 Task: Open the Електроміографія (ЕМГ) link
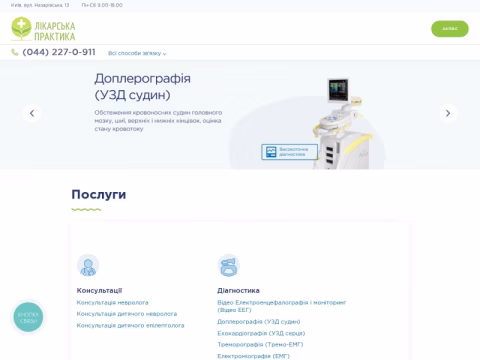click(253, 356)
